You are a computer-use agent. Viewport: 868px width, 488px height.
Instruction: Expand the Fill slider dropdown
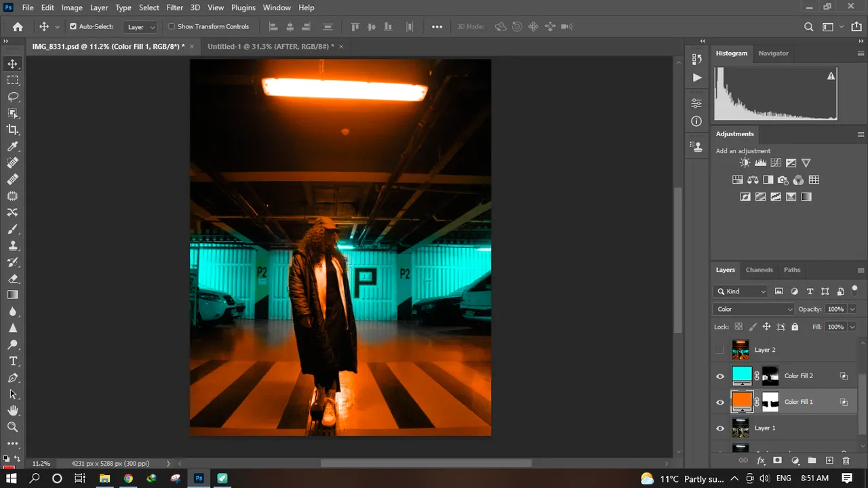coord(852,327)
